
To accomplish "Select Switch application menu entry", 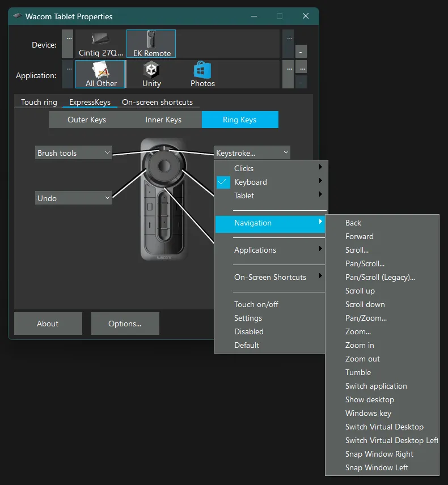I will pos(382,386).
